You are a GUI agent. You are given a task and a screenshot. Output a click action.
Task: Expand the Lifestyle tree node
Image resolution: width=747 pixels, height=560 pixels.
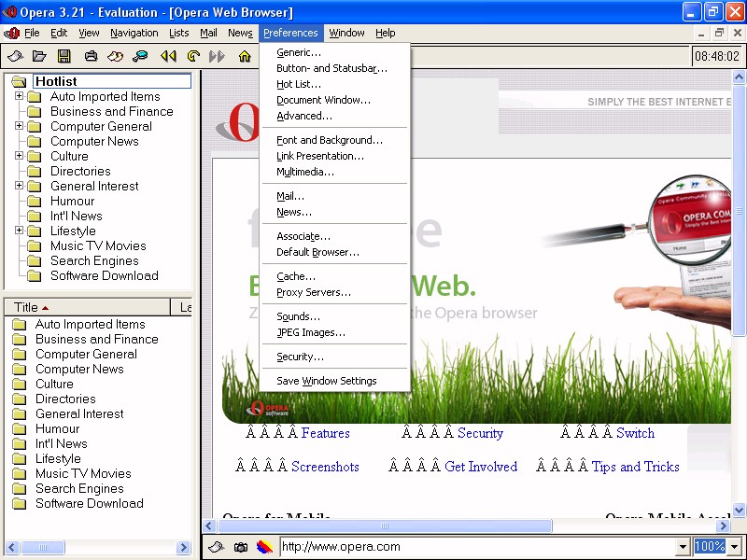[x=19, y=230]
